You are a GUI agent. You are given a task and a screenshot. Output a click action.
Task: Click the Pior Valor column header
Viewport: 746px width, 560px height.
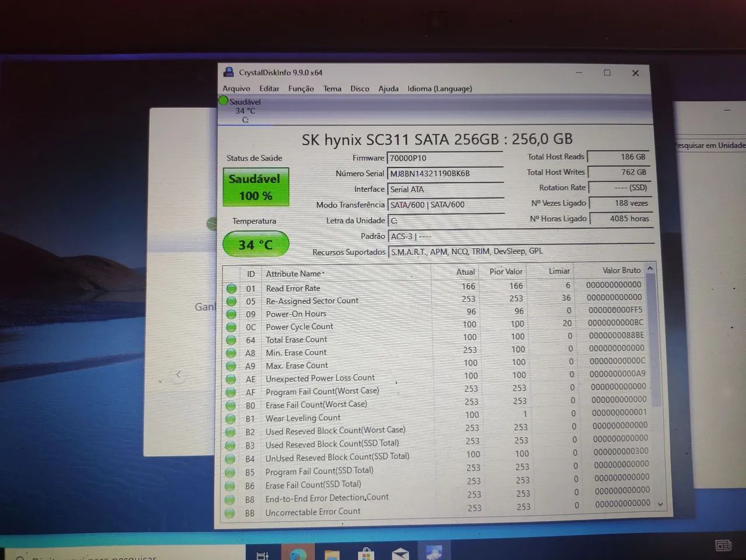click(x=503, y=272)
